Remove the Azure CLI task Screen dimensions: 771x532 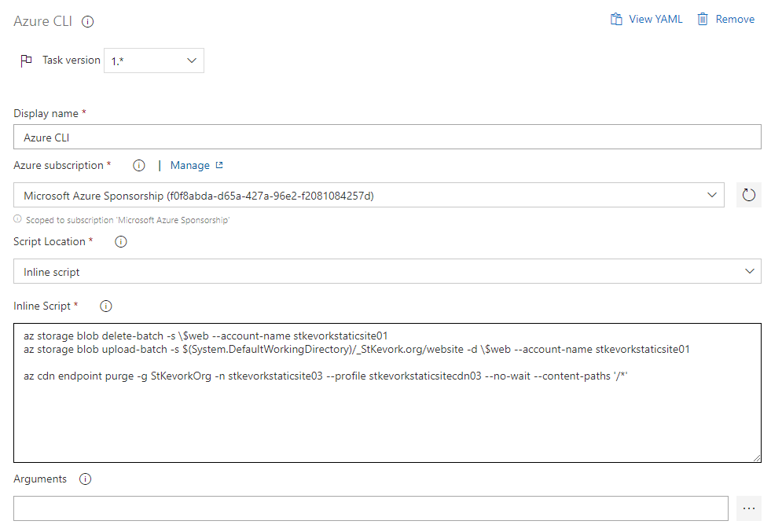click(x=735, y=19)
